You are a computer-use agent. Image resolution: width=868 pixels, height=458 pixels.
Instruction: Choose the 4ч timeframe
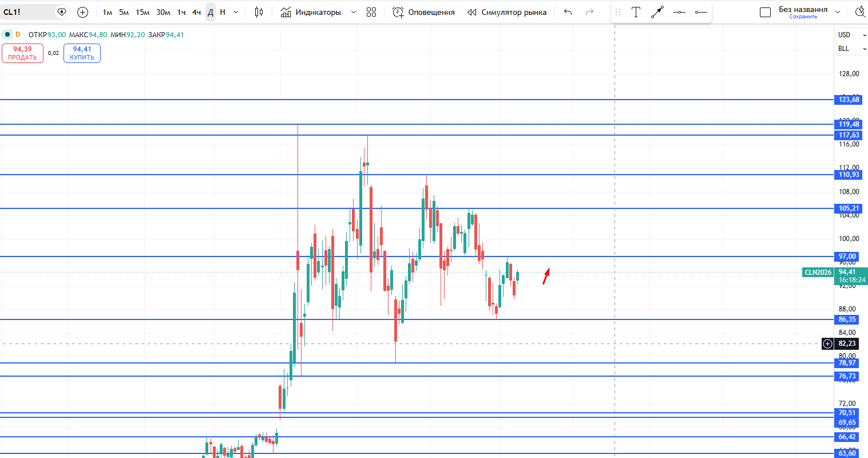(x=196, y=12)
